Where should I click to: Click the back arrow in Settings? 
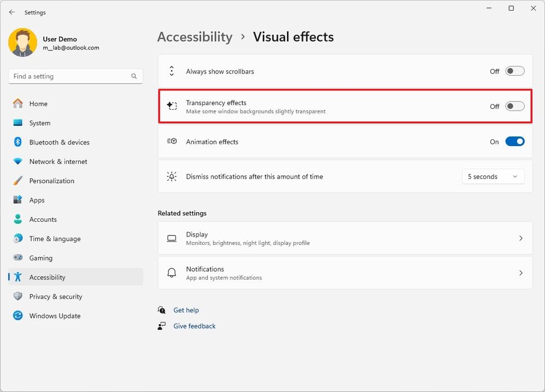point(12,12)
